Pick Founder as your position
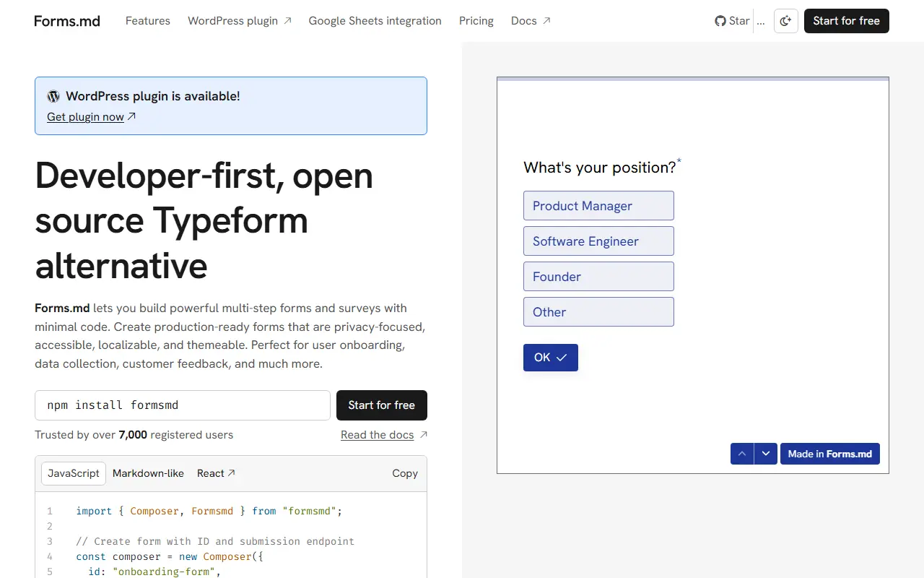This screenshot has width=924, height=578. (598, 277)
